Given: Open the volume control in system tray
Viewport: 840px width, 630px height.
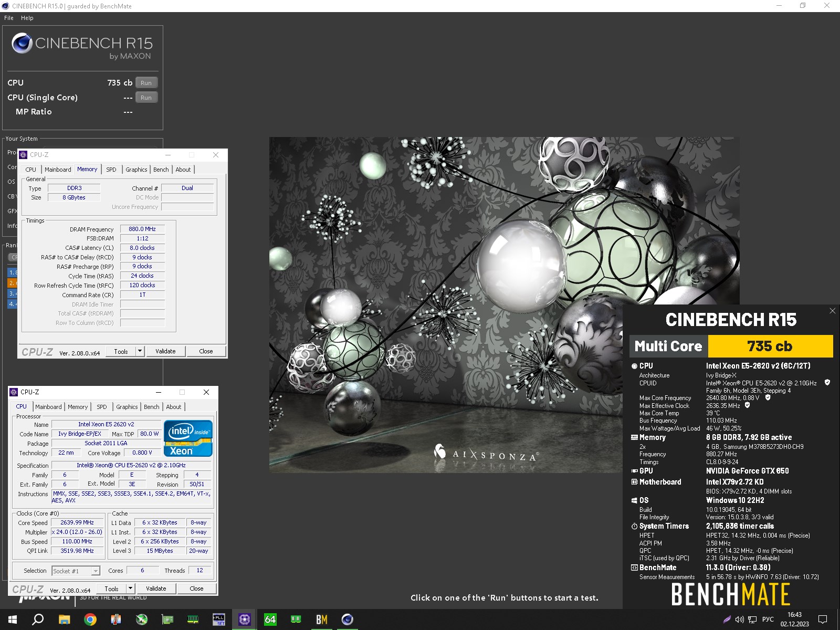Looking at the screenshot, I should (739, 619).
